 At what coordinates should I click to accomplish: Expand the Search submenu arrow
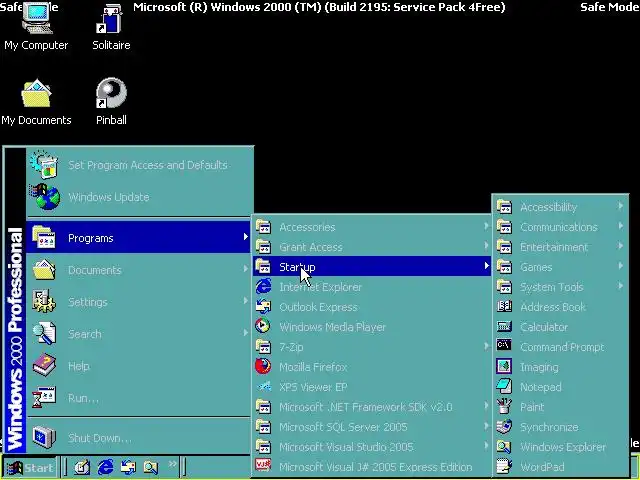[245, 333]
